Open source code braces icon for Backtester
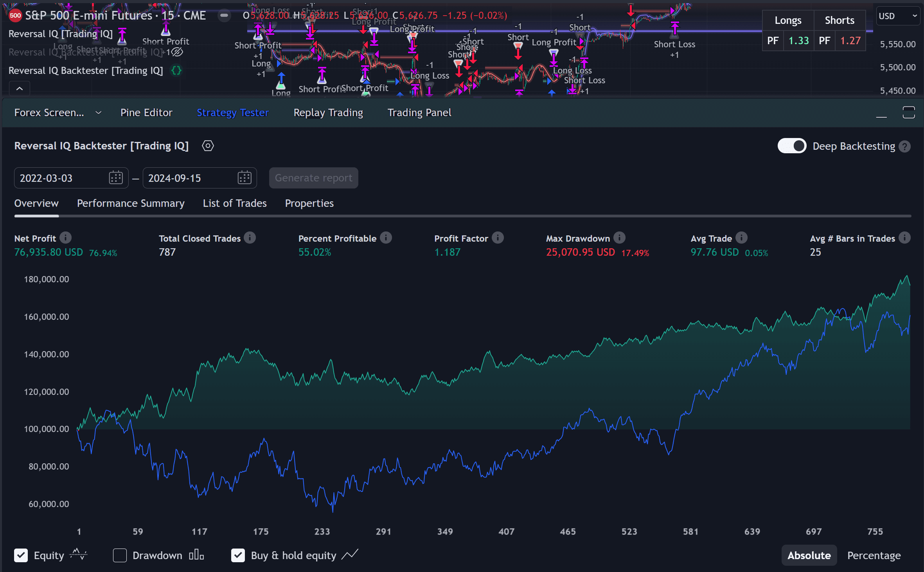The width and height of the screenshot is (924, 572). 176,70
